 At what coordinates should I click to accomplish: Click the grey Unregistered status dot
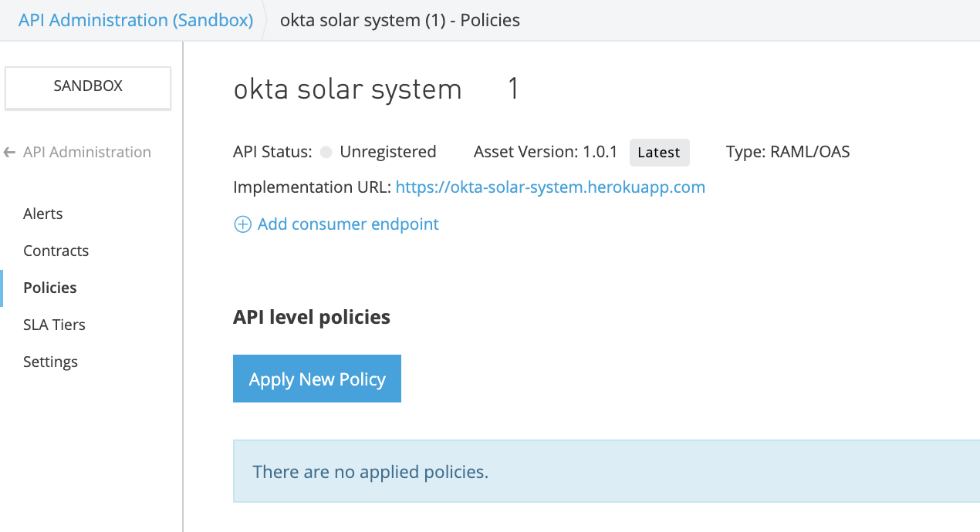(x=326, y=153)
